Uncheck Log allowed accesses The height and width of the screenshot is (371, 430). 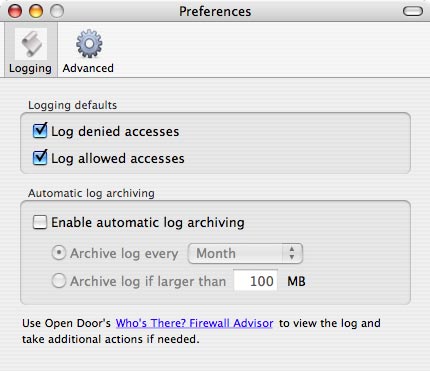pos(40,157)
